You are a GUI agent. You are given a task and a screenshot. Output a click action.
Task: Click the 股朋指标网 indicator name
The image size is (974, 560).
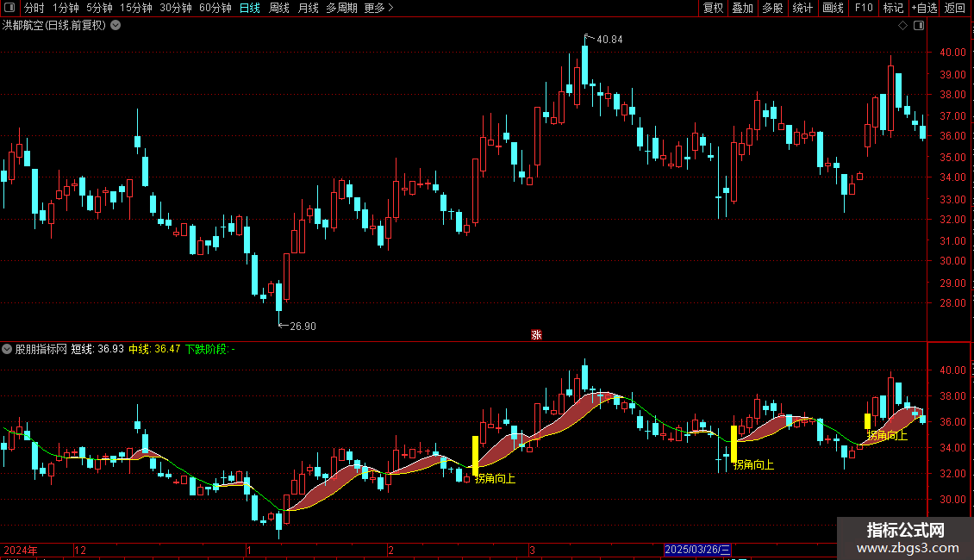41,349
